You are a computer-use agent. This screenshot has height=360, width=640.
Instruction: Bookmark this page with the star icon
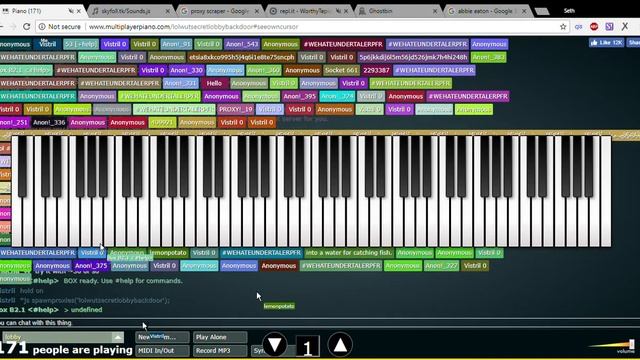pyautogui.click(x=563, y=27)
